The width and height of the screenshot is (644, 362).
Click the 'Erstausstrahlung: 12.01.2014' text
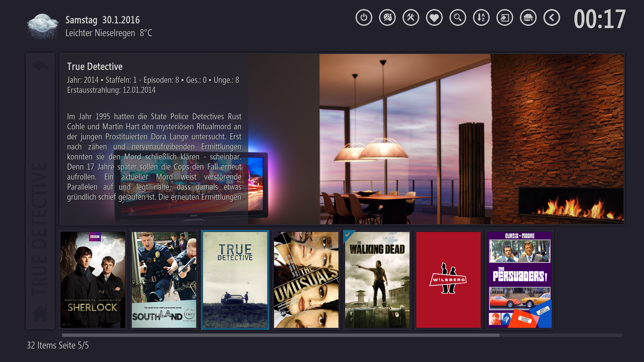pos(111,90)
